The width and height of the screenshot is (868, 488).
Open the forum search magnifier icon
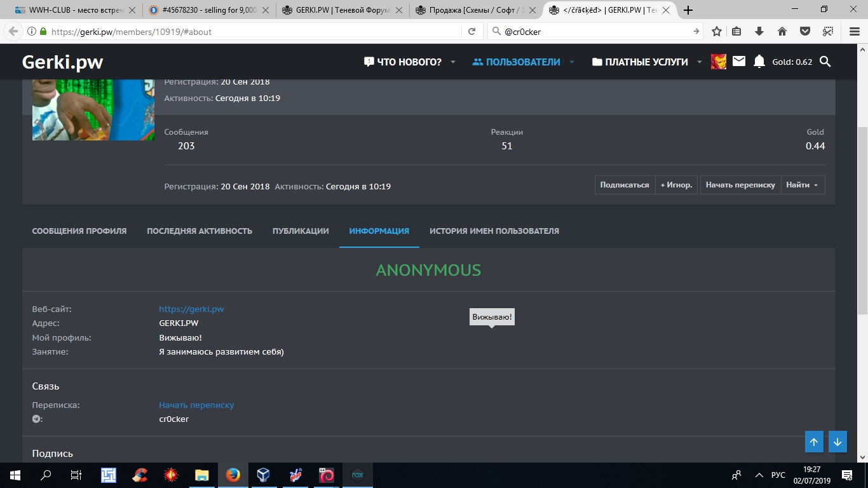pos(825,62)
